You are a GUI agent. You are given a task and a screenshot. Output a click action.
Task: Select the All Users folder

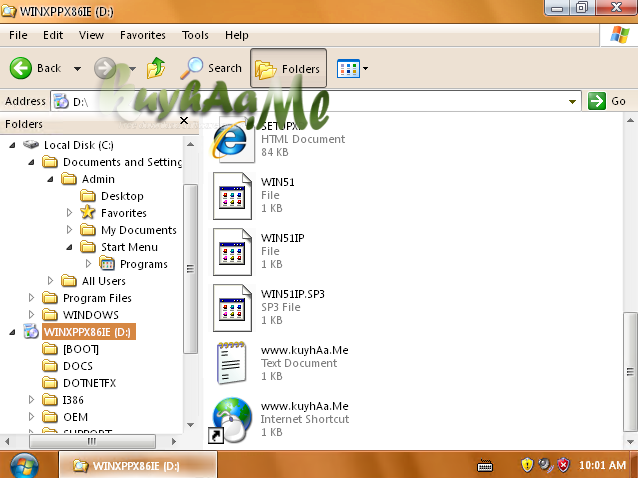coord(93,281)
